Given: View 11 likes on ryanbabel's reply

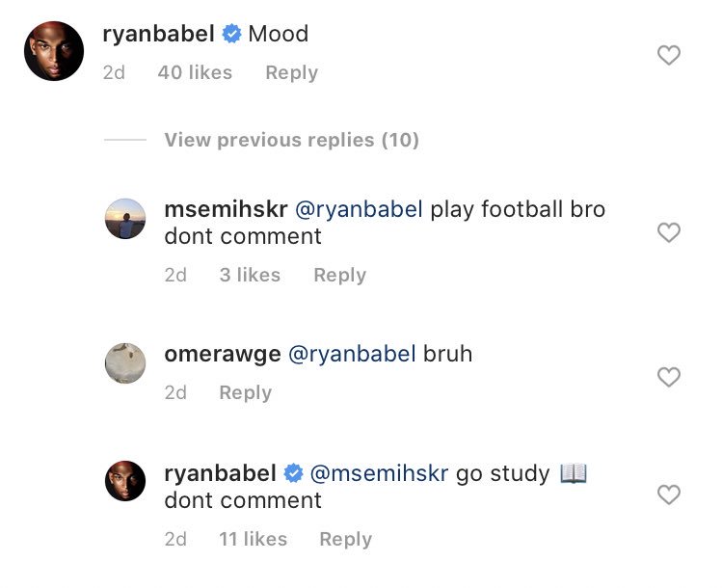Looking at the screenshot, I should 254,539.
